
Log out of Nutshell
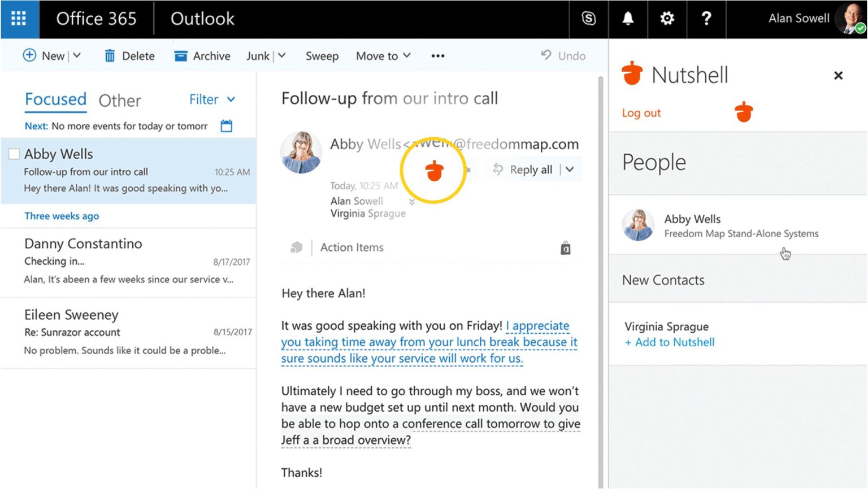pos(641,112)
